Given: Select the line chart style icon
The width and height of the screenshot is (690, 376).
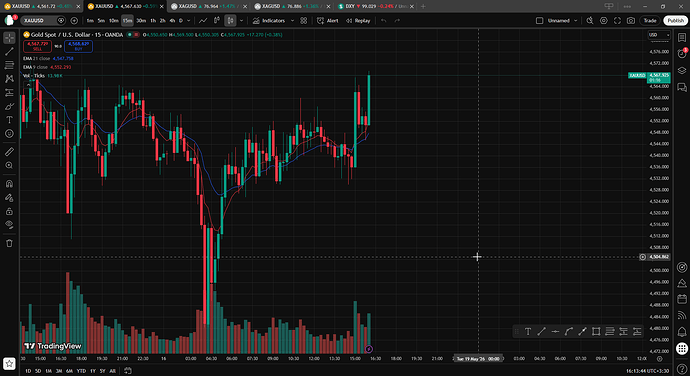Looking at the screenshot, I should point(203,21).
